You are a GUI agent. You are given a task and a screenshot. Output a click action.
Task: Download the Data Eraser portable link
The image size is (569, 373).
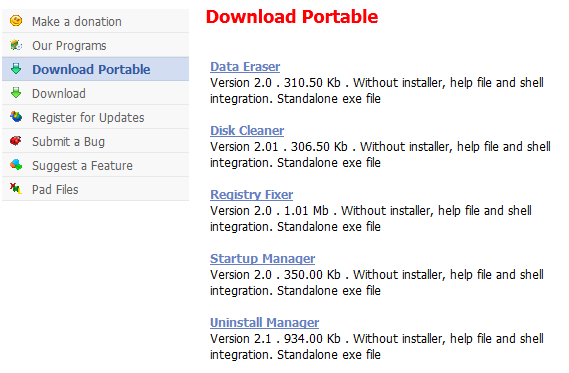(x=245, y=67)
